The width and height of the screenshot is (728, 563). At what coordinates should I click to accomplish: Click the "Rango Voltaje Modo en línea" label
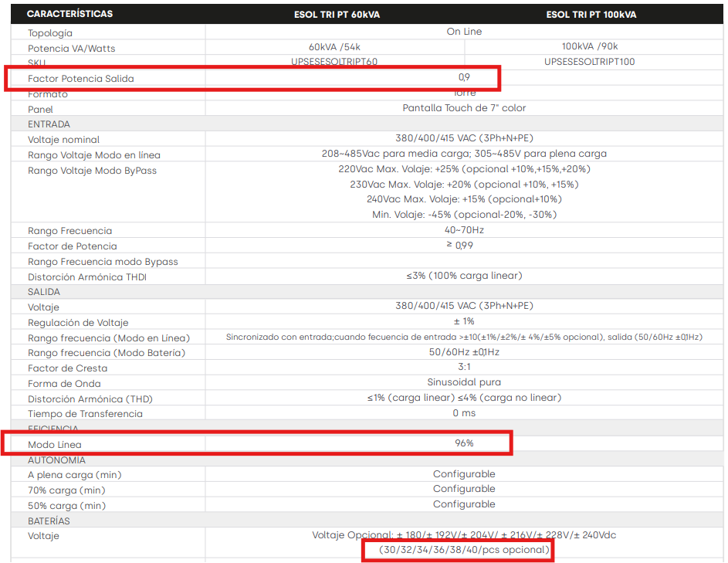click(x=94, y=155)
